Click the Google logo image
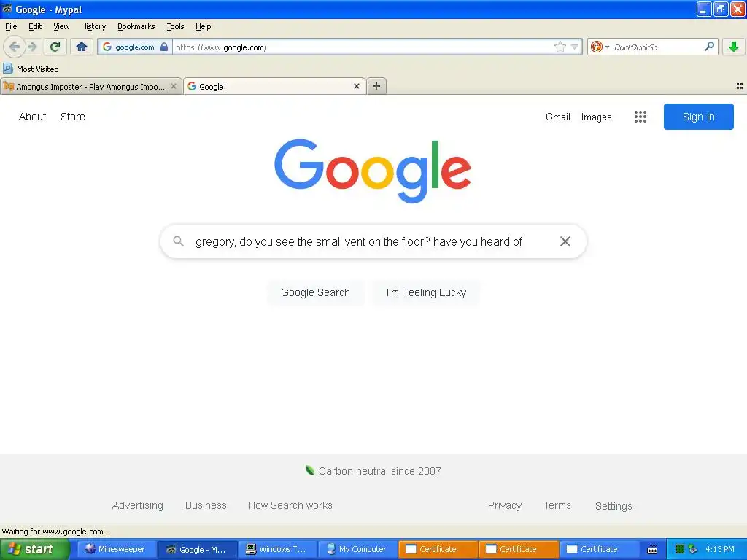This screenshot has width=747, height=560. (x=373, y=171)
